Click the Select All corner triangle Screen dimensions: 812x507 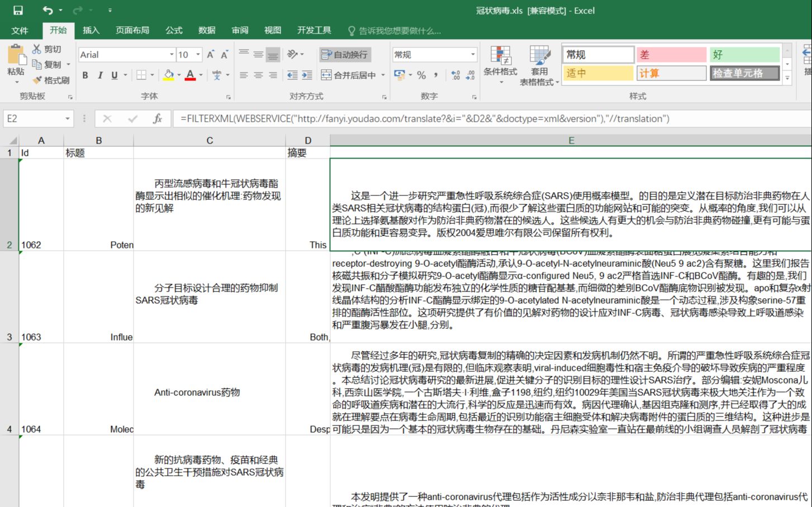coord(12,141)
